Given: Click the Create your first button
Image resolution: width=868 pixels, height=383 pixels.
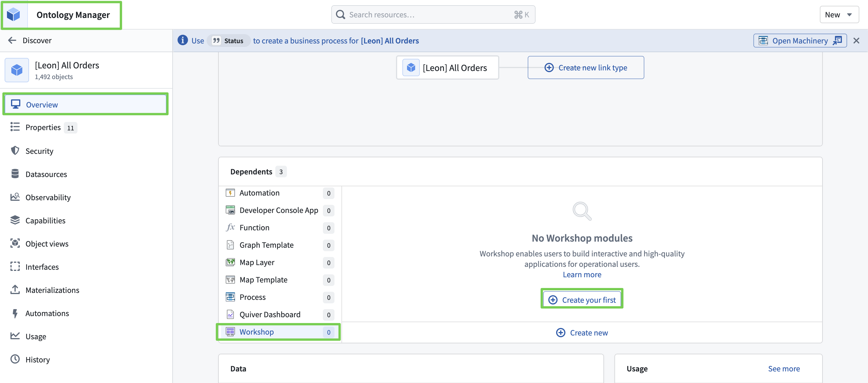Looking at the screenshot, I should 582,300.
